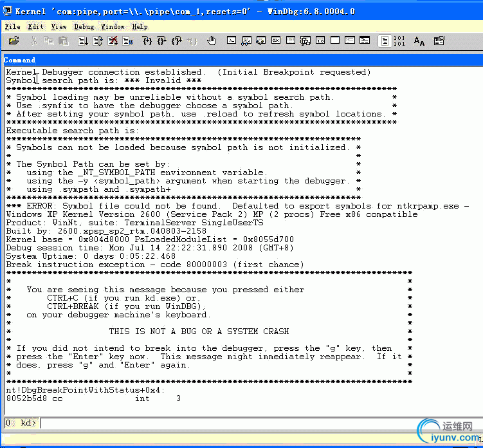This screenshot has height=448, width=483.
Task: Enable Source Mode On document icon
Action: coord(385,41)
